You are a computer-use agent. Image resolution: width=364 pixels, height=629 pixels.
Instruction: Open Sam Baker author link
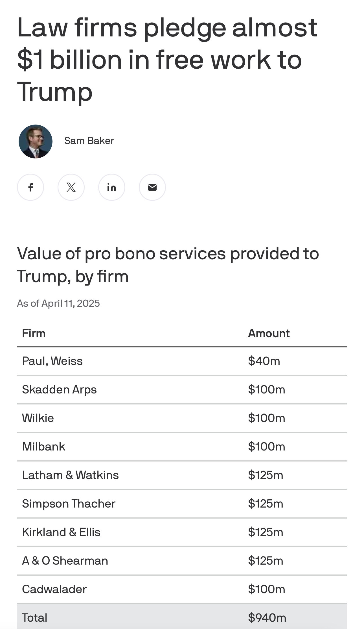pos(89,141)
